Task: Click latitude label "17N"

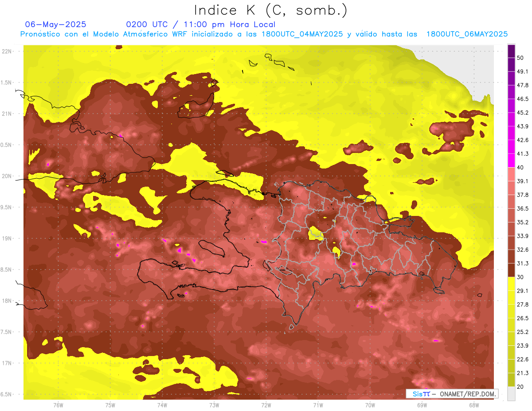Action: tap(8, 363)
